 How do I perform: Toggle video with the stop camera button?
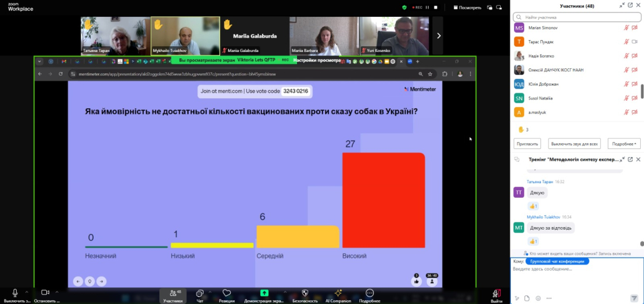(x=45, y=293)
